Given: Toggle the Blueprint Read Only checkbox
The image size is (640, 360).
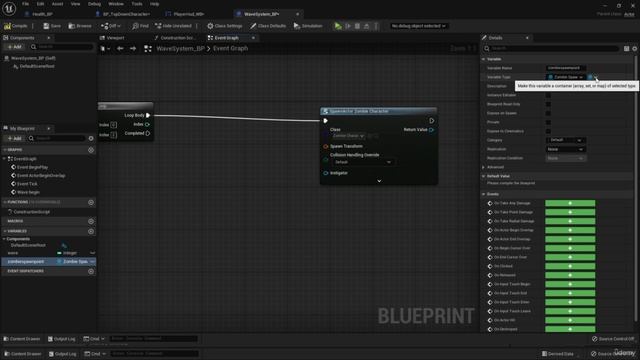Looking at the screenshot, I should 548,104.
